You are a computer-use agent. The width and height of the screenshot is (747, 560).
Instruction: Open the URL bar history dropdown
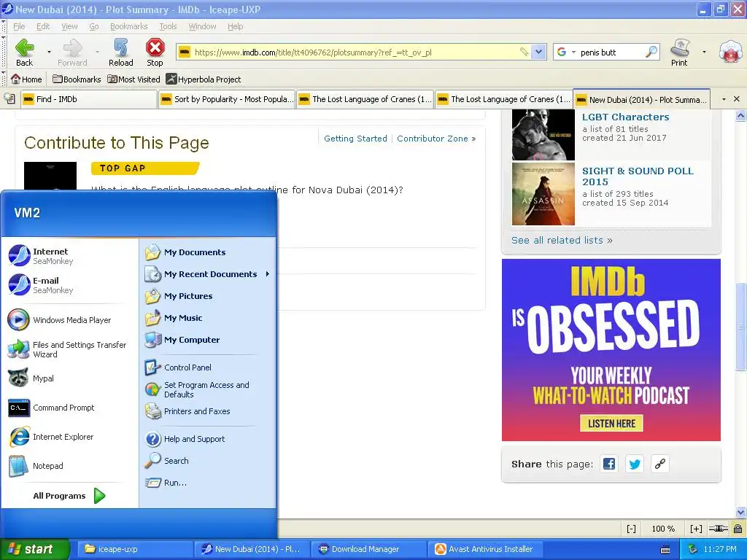tap(538, 52)
